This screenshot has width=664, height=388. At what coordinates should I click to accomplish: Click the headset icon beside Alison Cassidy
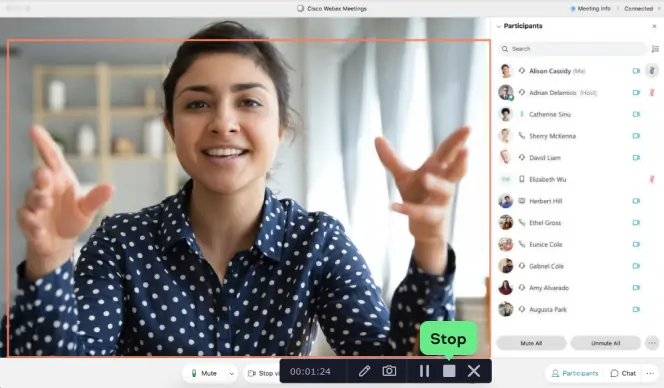(x=522, y=71)
